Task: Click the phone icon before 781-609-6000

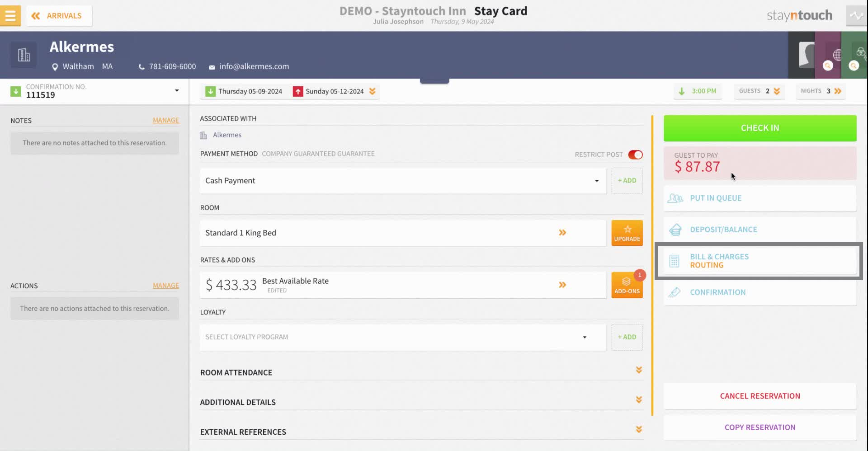Action: pyautogui.click(x=142, y=67)
